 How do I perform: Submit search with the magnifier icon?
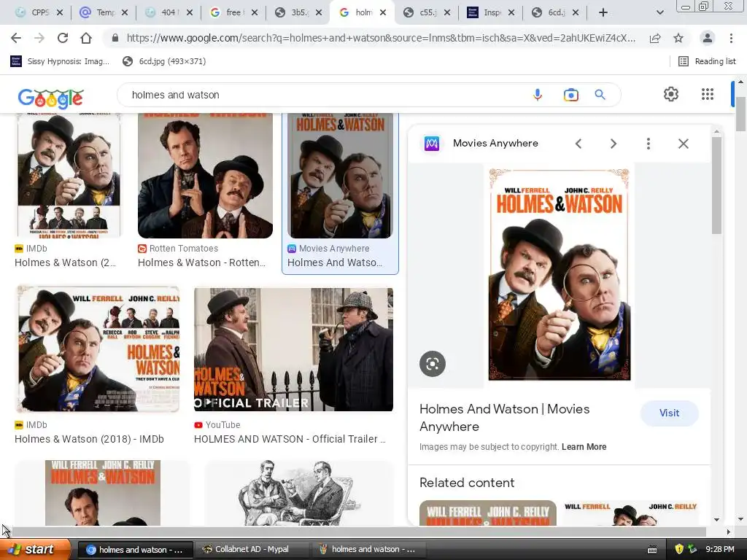point(600,95)
